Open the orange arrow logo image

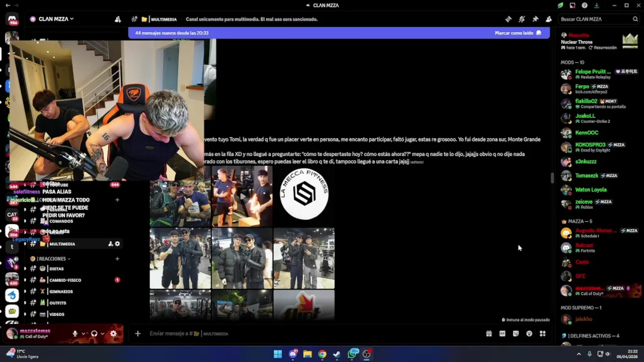click(304, 305)
